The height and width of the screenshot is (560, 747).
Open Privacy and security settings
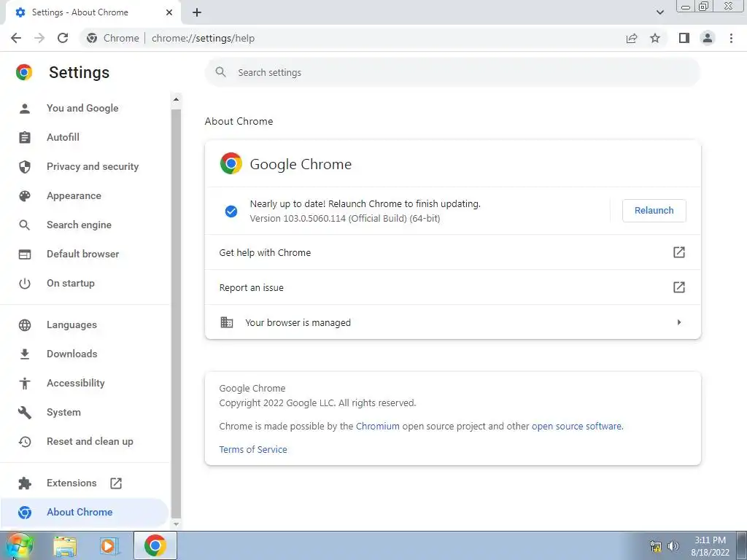coord(93,167)
